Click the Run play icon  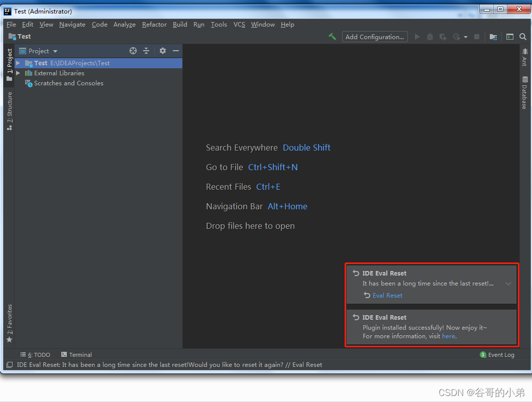pos(417,37)
